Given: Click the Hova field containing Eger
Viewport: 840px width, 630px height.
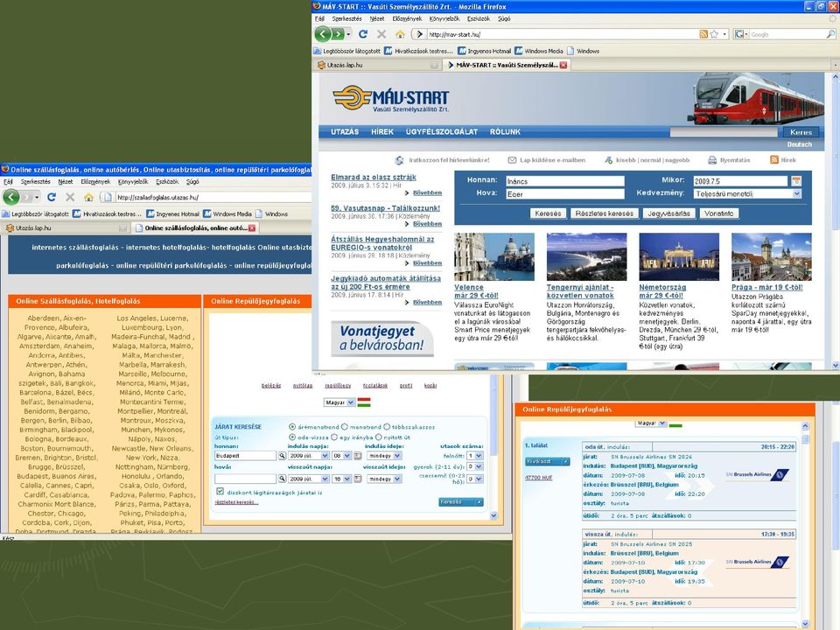Looking at the screenshot, I should (565, 194).
